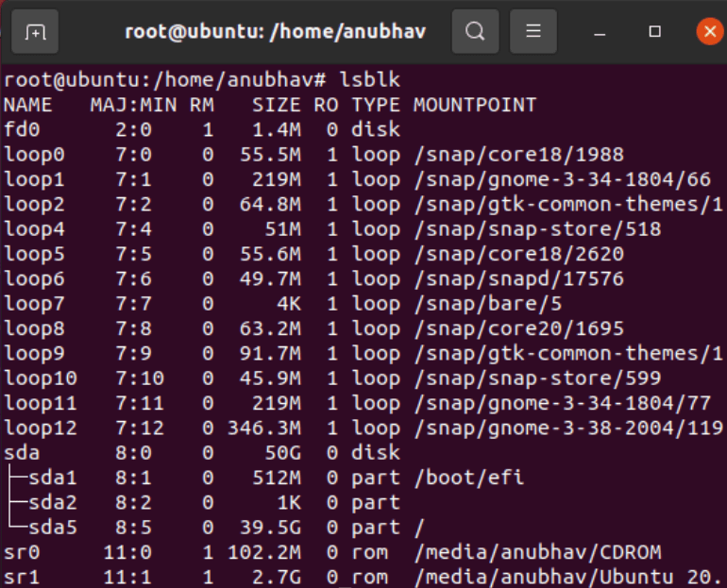Click the /snap/gnome-3-38-2004/119 mountpoint
Image resolution: width=727 pixels, height=588 pixels.
point(568,428)
